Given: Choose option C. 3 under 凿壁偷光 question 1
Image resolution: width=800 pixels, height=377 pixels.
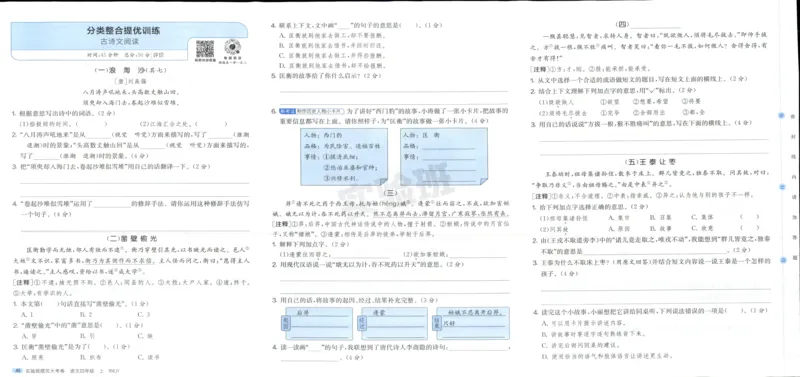Looking at the screenshot, I should tap(144, 314).
